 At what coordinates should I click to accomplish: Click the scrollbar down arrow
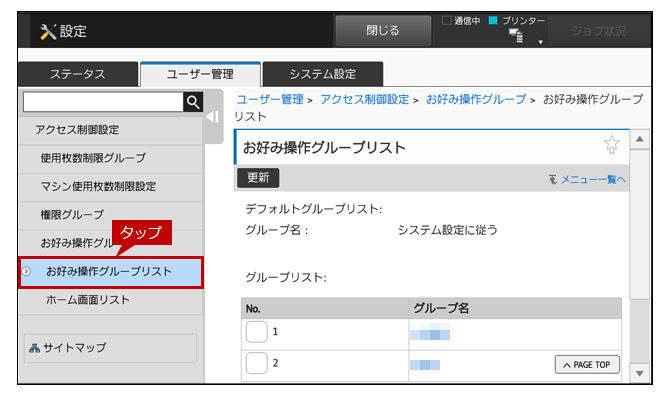coord(640,374)
